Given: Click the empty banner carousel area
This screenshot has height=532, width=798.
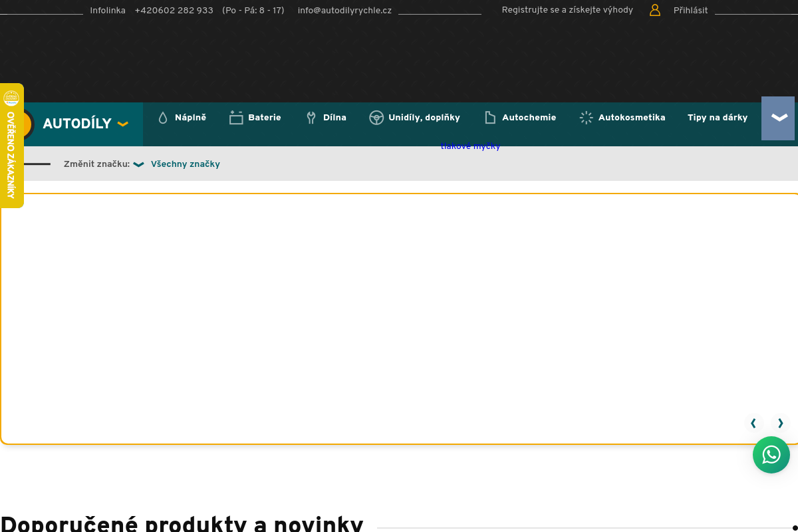Looking at the screenshot, I should (x=399, y=319).
